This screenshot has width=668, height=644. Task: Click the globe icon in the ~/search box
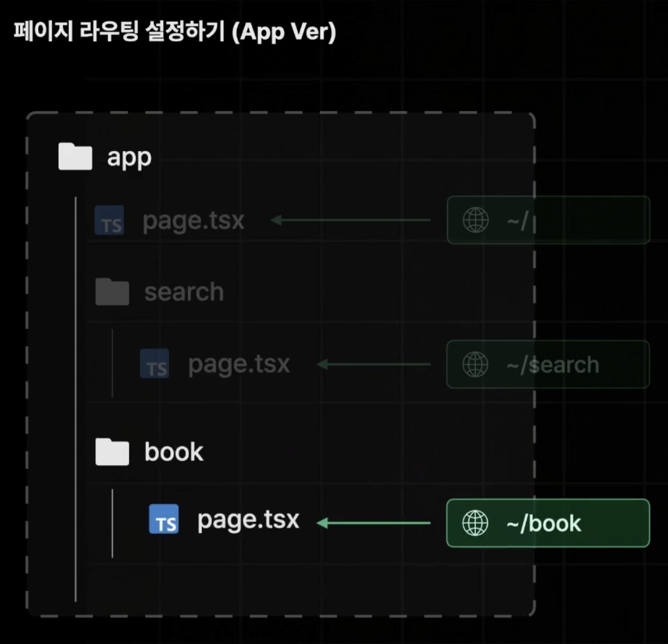(475, 364)
